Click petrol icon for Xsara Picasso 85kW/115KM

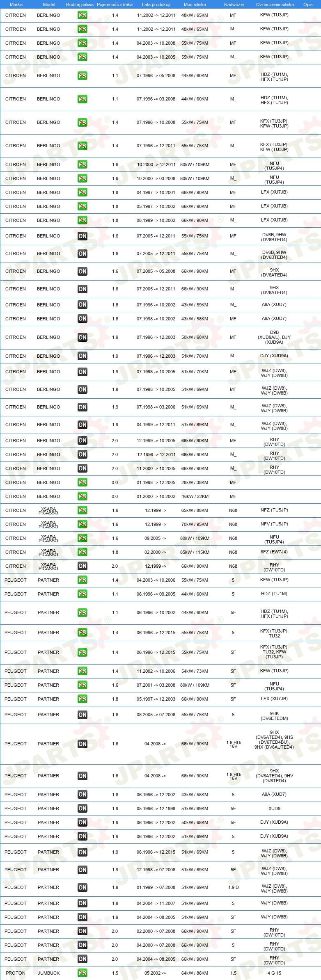82,552
